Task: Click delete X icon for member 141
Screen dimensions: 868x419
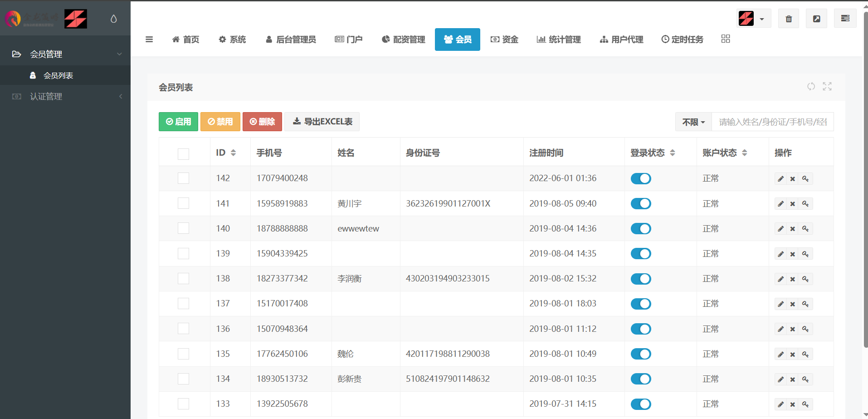Action: click(x=793, y=204)
